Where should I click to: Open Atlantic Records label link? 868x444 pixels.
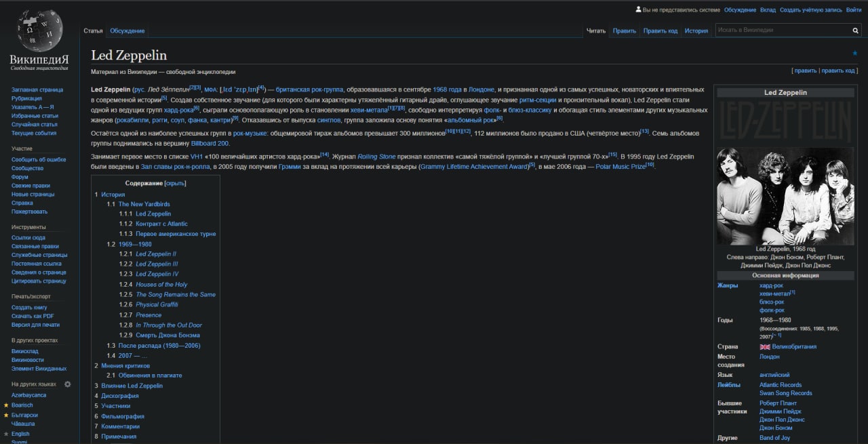[x=781, y=384]
